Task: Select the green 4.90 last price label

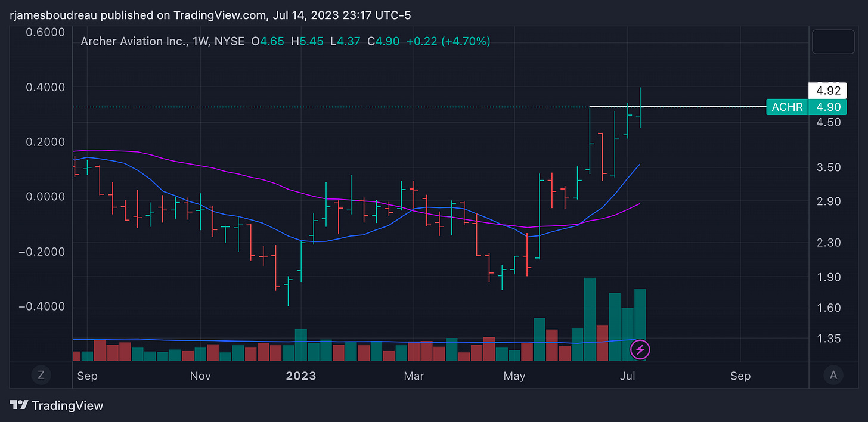Action: coord(828,107)
